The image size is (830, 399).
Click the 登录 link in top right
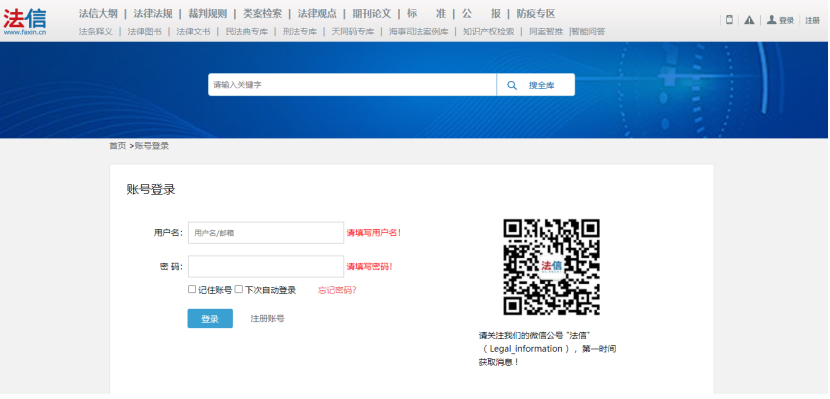pos(787,21)
